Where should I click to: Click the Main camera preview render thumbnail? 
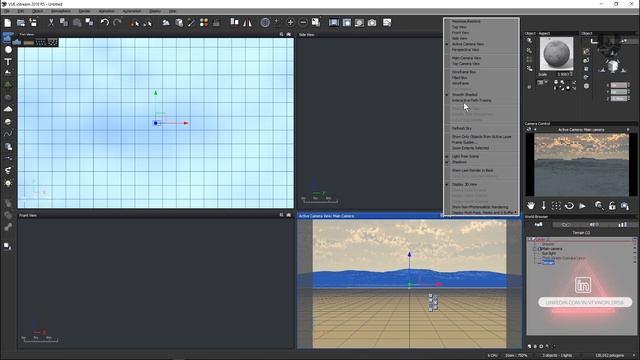pos(582,164)
